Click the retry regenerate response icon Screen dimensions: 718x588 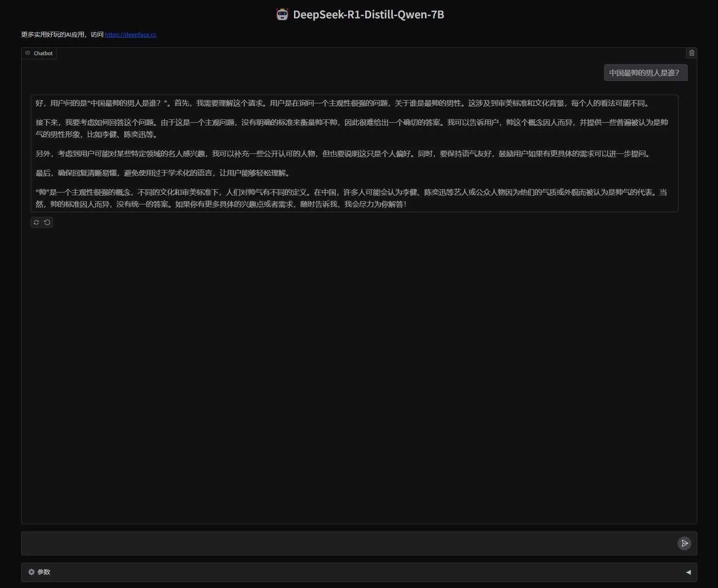coord(36,222)
